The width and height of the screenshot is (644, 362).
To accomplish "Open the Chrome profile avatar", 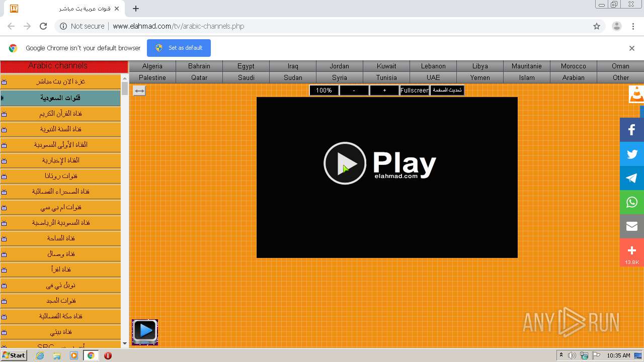I will click(616, 26).
